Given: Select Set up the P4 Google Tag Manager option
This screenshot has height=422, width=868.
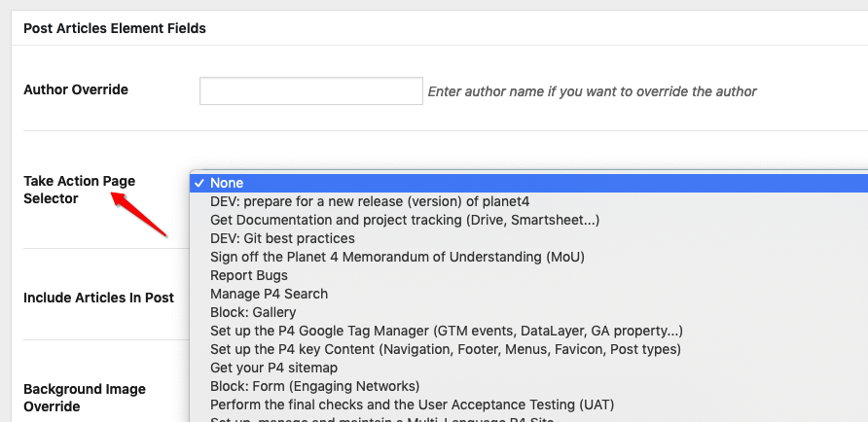Looking at the screenshot, I should point(528,331).
